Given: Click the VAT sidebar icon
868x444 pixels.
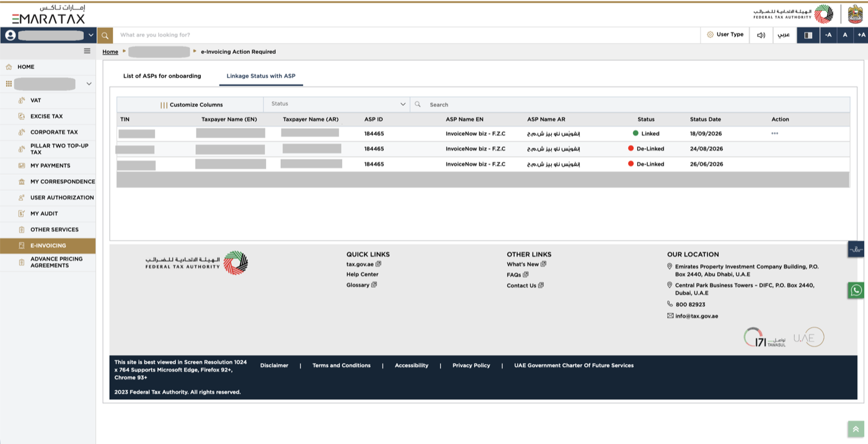Looking at the screenshot, I should pos(21,100).
